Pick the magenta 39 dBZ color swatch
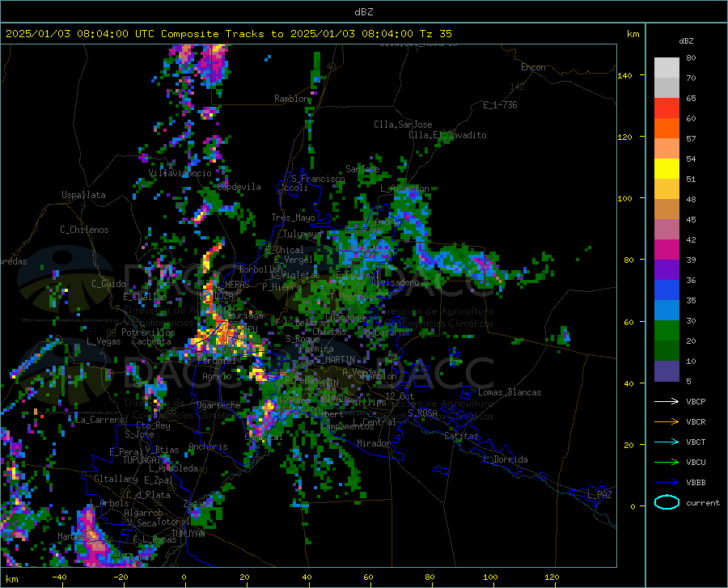Image resolution: width=728 pixels, height=588 pixels. point(667,250)
